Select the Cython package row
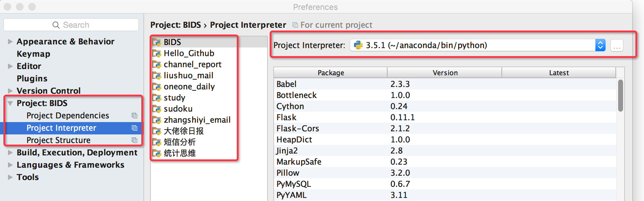The height and width of the screenshot is (201, 644). pos(445,106)
